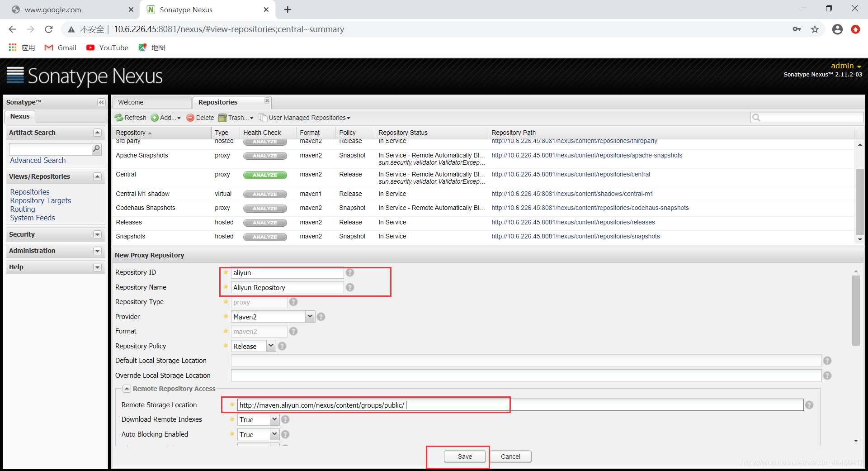Viewport: 868px width, 471px height.
Task: Click the Central repository Analyze button
Action: [x=265, y=175]
